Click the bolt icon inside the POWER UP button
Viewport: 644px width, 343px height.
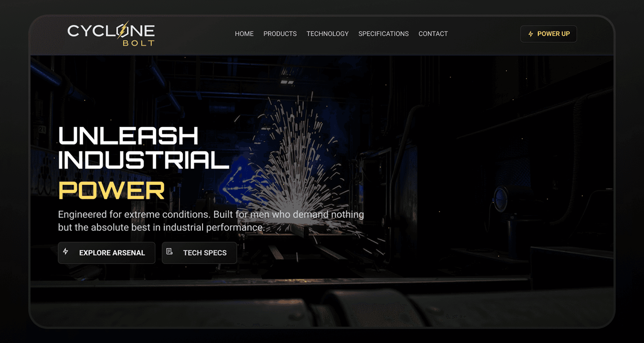tap(531, 33)
